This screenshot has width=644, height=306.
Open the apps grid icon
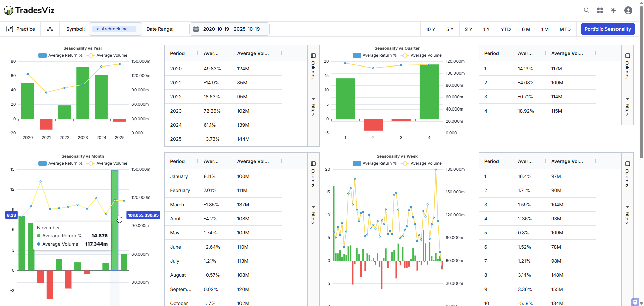pyautogui.click(x=600, y=10)
